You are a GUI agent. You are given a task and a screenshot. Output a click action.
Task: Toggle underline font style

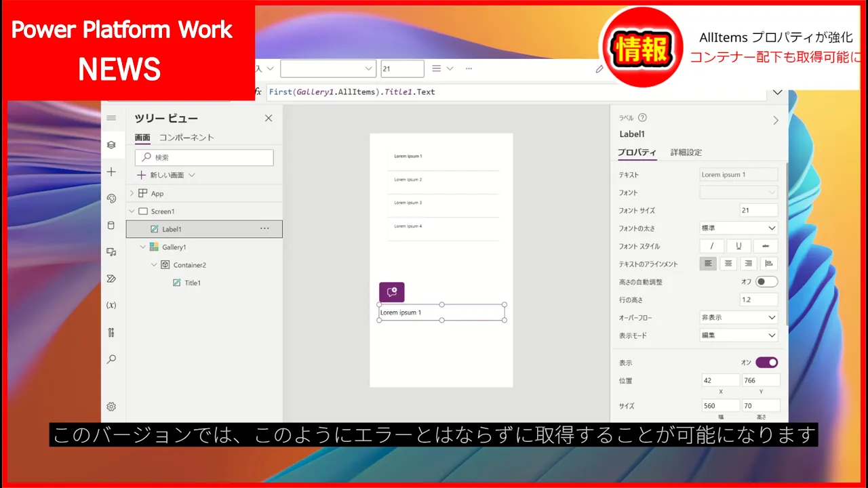pos(738,246)
